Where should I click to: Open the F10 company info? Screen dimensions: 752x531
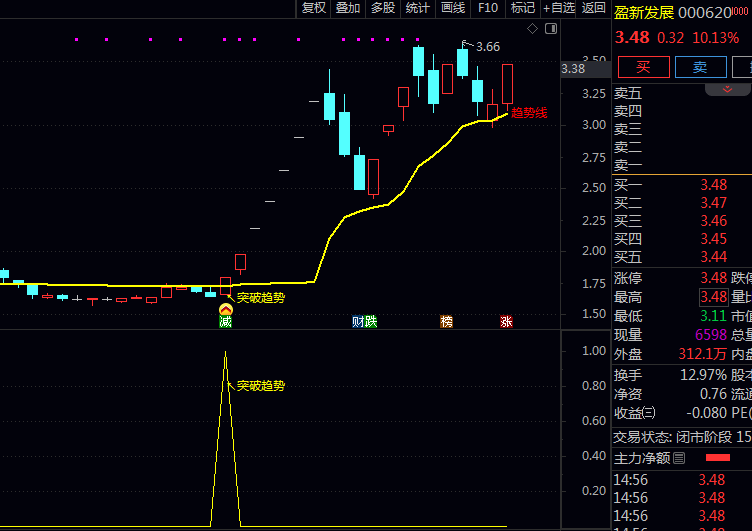coord(488,8)
